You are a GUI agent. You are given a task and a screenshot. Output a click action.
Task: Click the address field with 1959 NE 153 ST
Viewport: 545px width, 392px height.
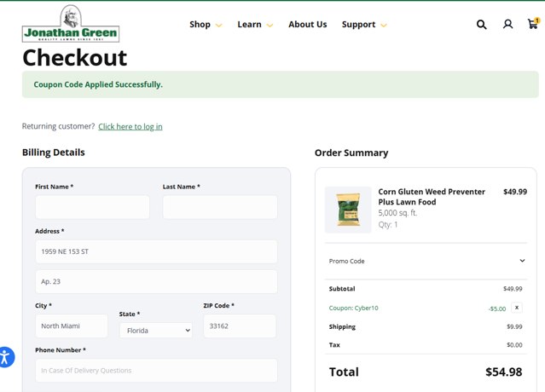click(156, 251)
